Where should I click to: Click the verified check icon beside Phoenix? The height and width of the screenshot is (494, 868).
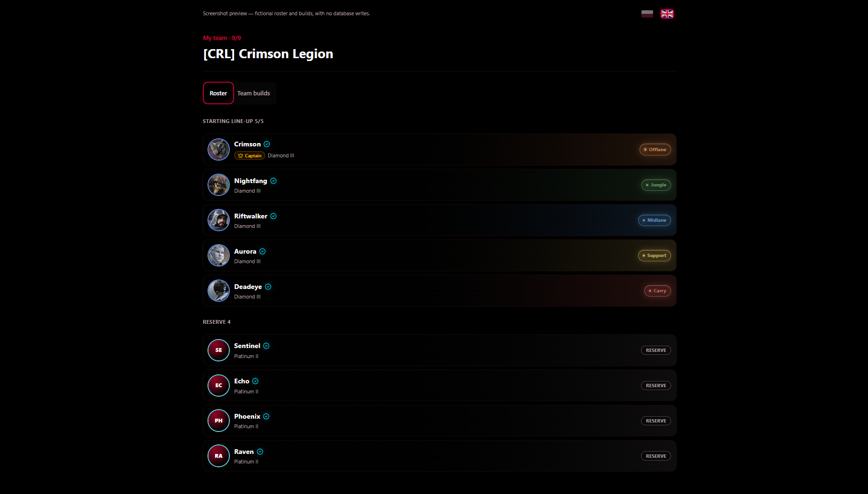(266, 416)
